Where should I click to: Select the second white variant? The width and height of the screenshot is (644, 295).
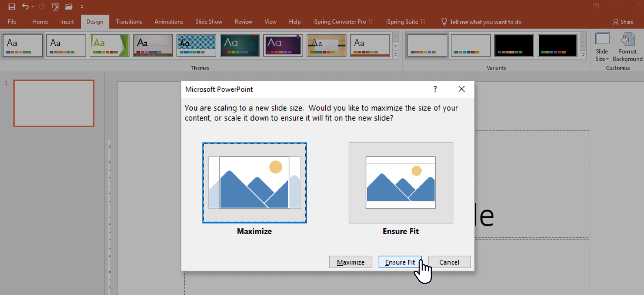[471, 45]
